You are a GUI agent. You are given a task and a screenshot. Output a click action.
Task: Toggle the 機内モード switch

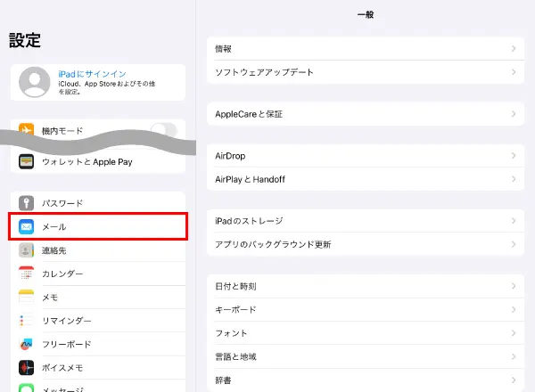164,130
